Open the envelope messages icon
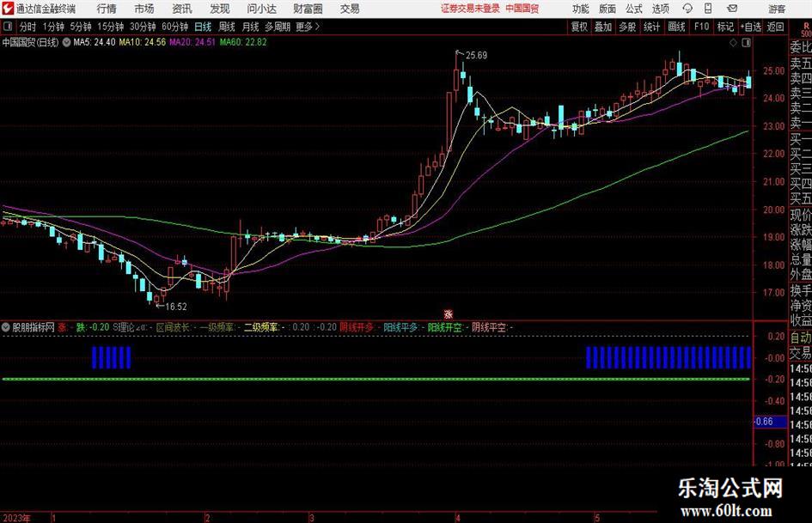 click(x=732, y=9)
